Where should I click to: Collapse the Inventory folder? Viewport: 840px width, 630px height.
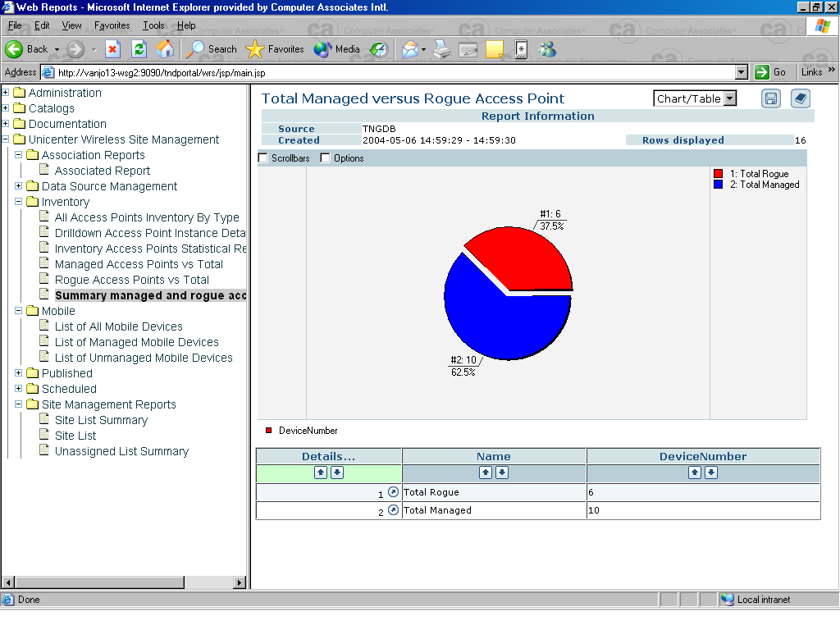pyautogui.click(x=18, y=202)
